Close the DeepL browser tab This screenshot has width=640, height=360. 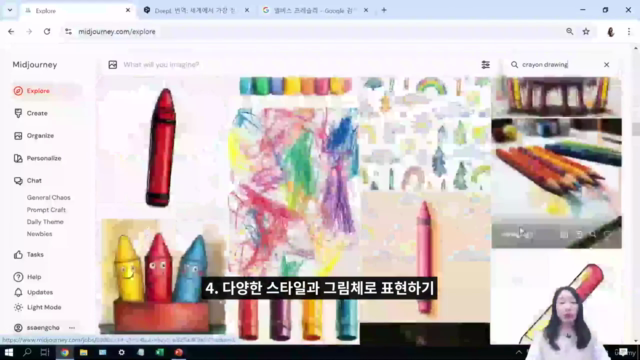pyautogui.click(x=247, y=11)
